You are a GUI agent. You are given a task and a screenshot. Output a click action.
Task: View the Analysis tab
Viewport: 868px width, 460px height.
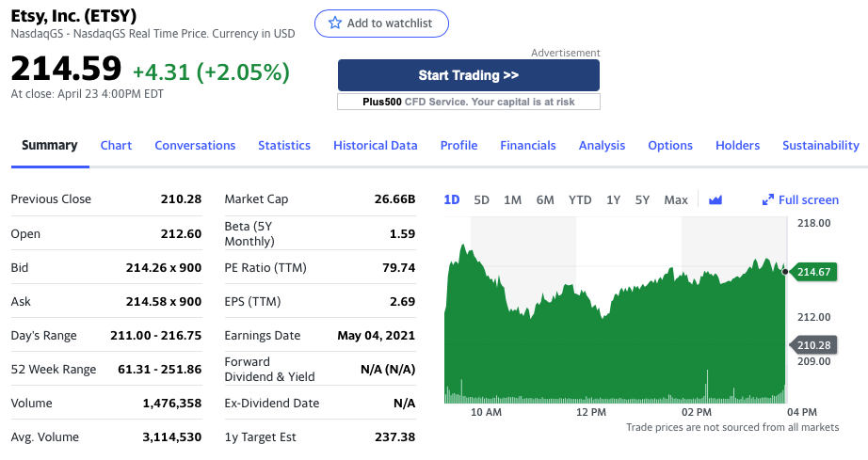click(x=602, y=146)
